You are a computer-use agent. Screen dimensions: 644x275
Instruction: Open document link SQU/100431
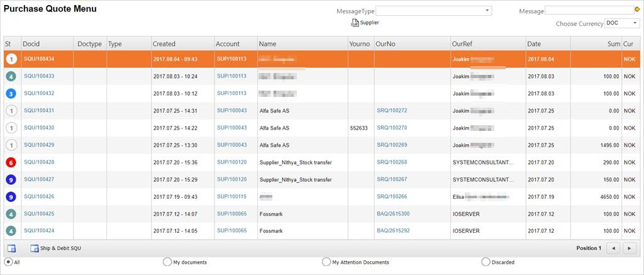click(x=39, y=111)
